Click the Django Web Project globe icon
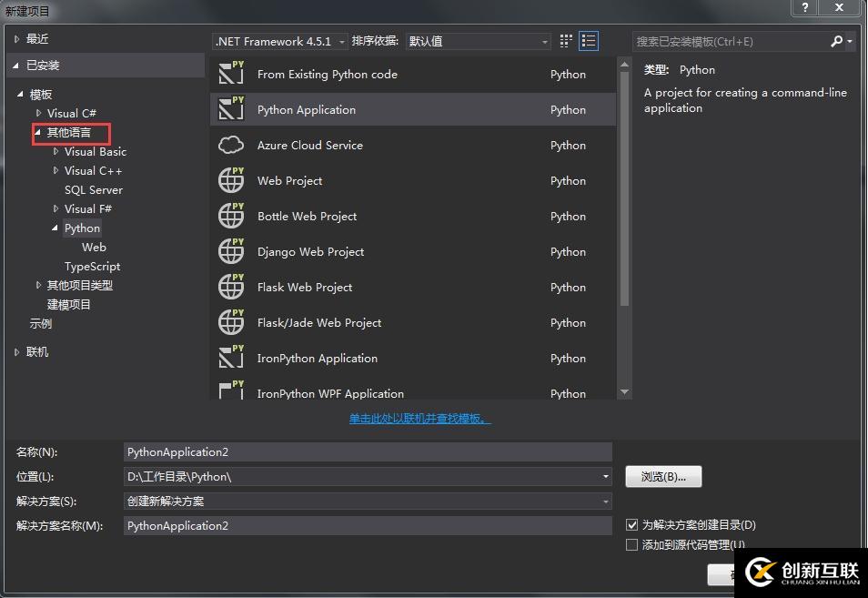This screenshot has width=868, height=598. point(231,251)
